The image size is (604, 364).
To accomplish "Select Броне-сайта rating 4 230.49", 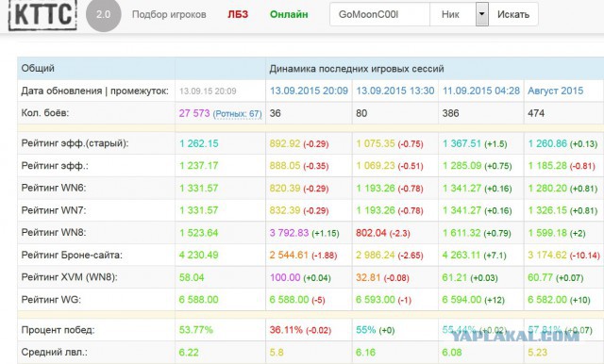I will 199,256.
